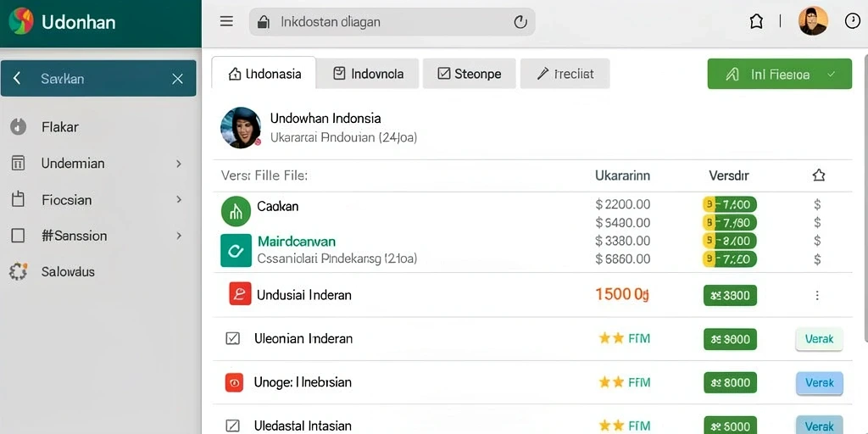Click the orange 1500 amount
The height and width of the screenshot is (434, 868).
click(622, 294)
